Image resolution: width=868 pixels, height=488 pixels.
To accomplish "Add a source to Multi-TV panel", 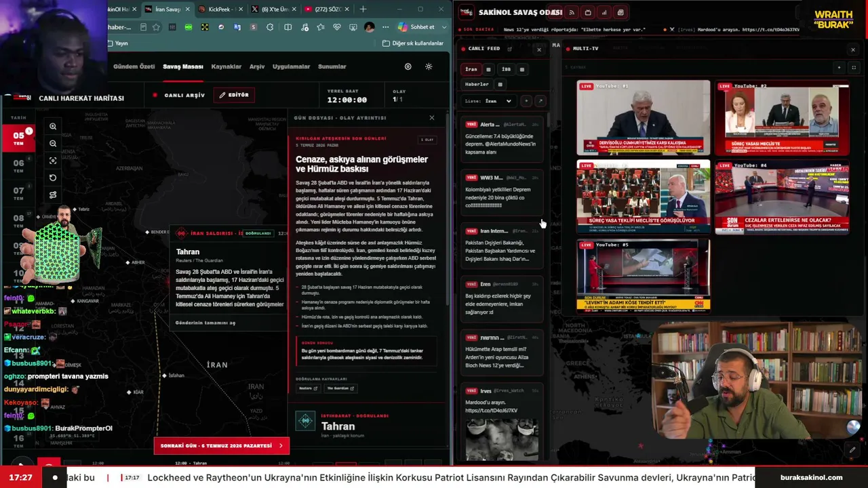I will (839, 67).
